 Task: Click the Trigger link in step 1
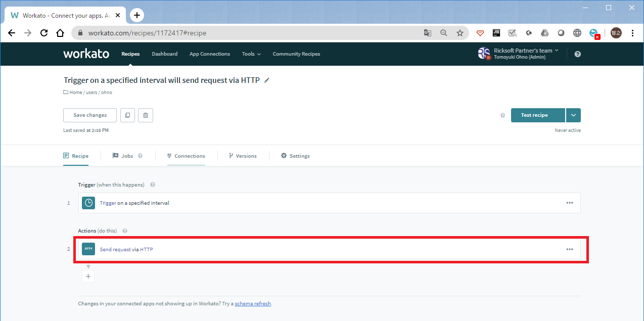[x=108, y=203]
